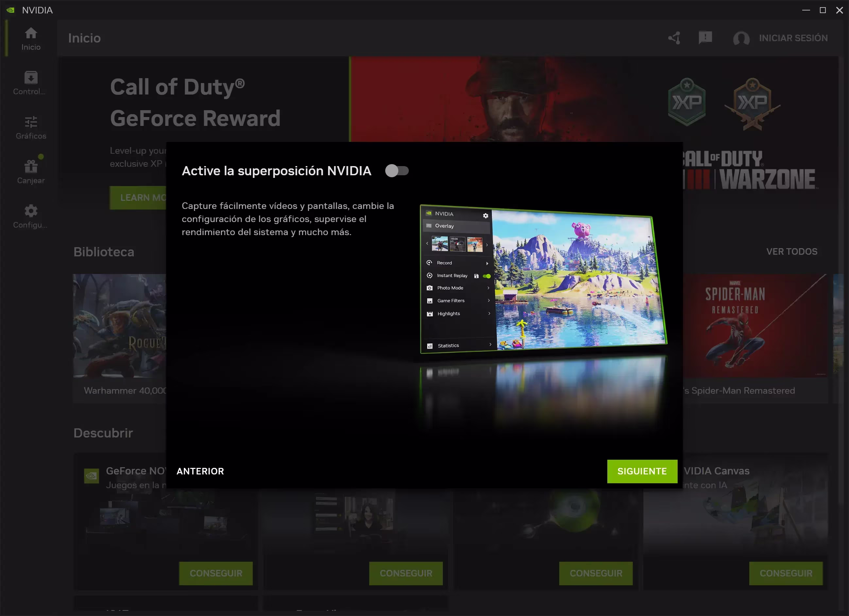
Task: Maximize the NVIDIA window
Action: pos(823,10)
